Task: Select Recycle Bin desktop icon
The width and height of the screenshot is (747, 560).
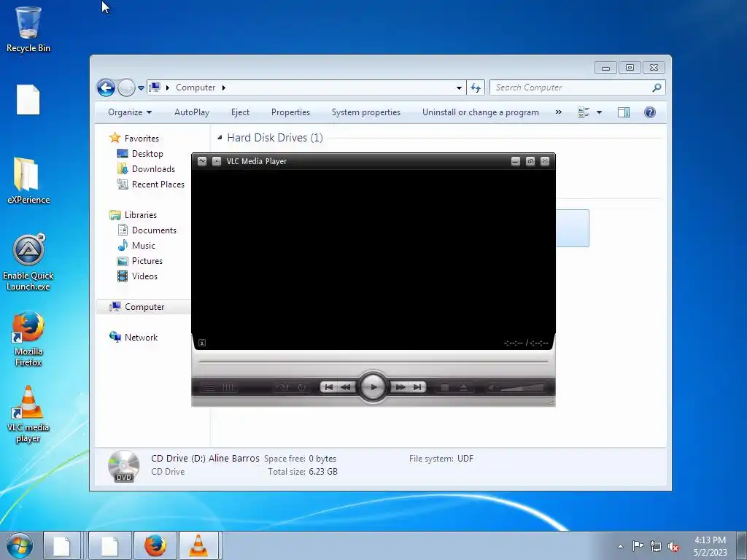Action: (28, 29)
